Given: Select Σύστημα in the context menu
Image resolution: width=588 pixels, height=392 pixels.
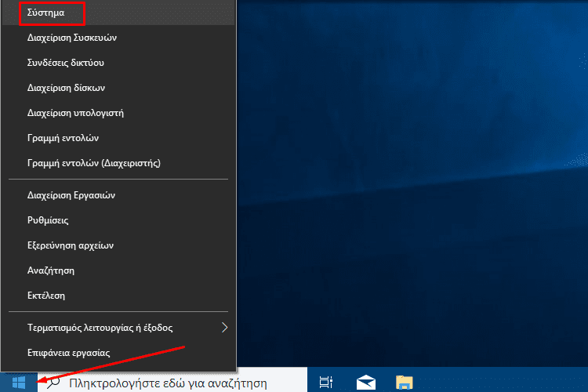Looking at the screenshot, I should [118, 13].
